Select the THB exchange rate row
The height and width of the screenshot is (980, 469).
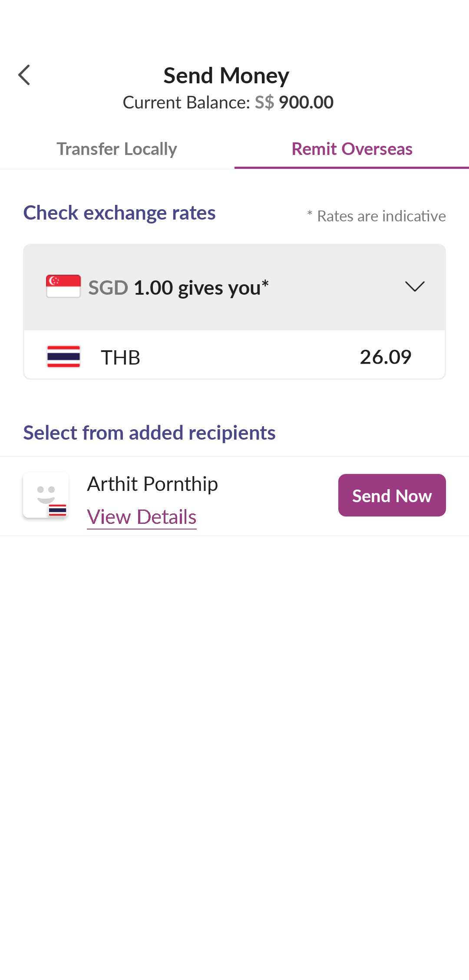[234, 357]
